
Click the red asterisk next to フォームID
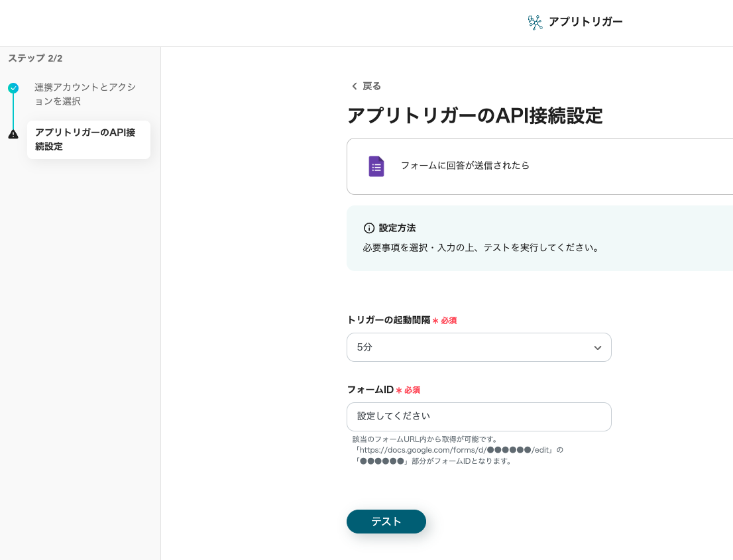point(399,390)
